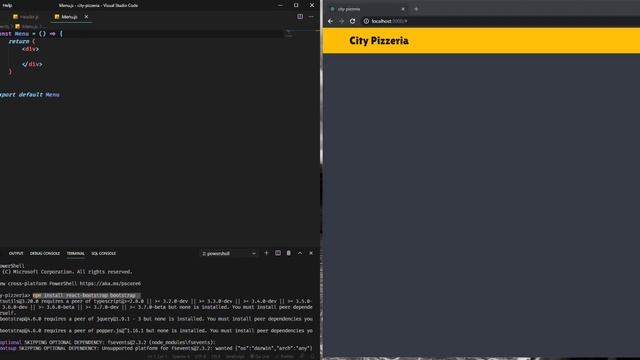This screenshot has width=640, height=360.
Task: Click the 'export default Menu' code line
Action: coord(29,94)
